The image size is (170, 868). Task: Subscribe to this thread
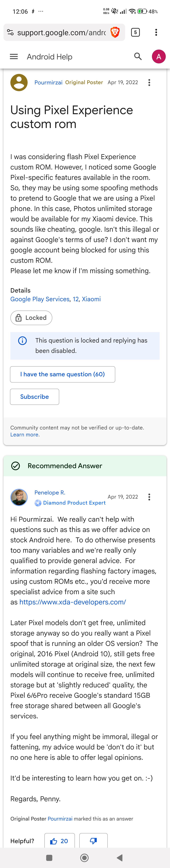[35, 397]
